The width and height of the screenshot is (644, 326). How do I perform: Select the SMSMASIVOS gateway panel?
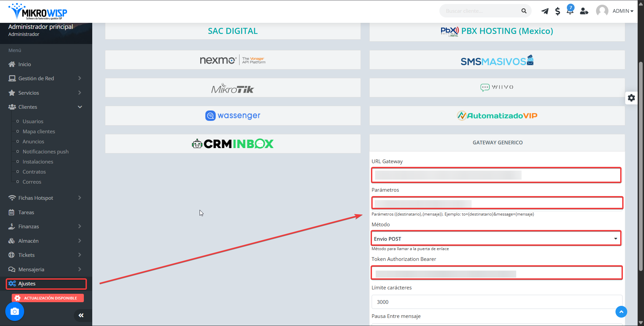[497, 60]
